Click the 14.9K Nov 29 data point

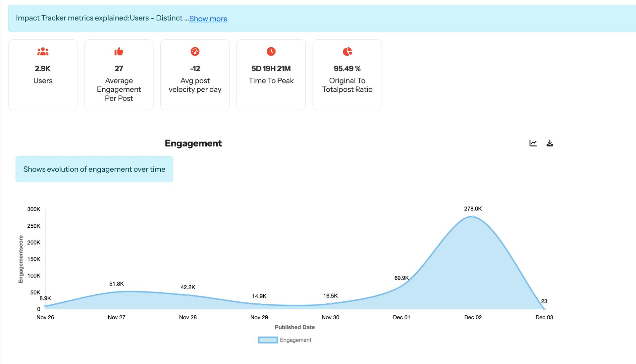[259, 304]
